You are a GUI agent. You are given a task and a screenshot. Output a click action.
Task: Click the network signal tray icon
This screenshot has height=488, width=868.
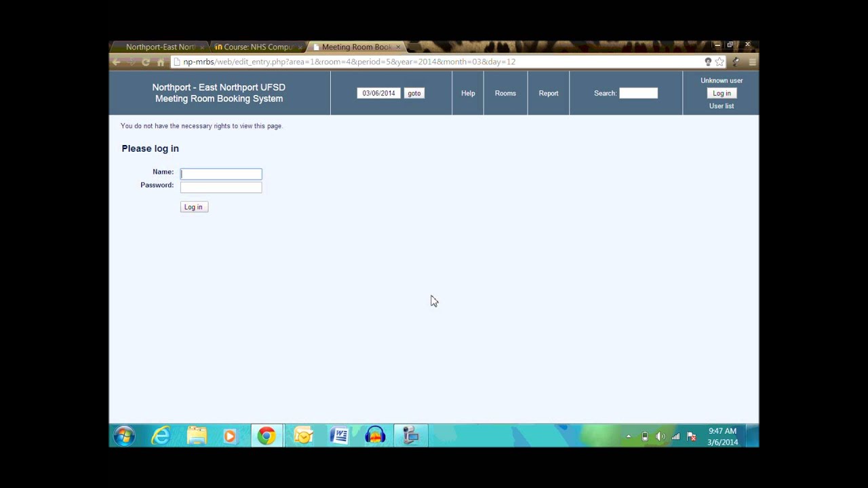[x=675, y=436]
